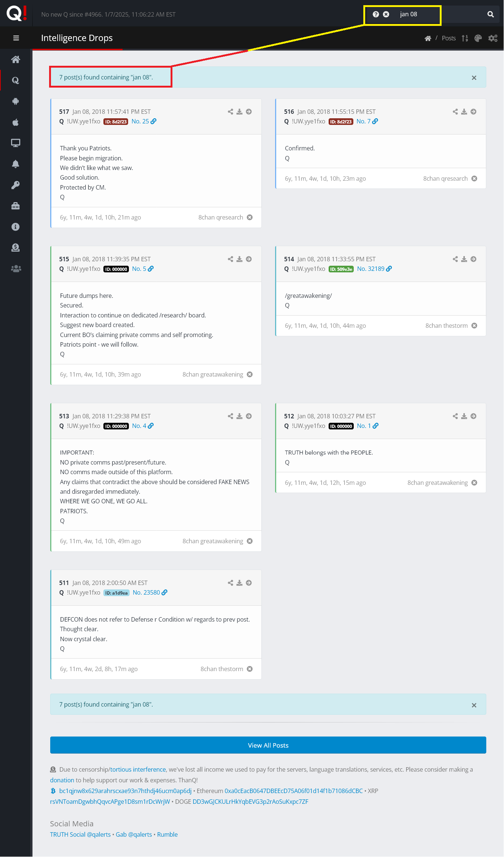Open source link No. 32189
The width and height of the screenshot is (504, 857).
(x=374, y=269)
